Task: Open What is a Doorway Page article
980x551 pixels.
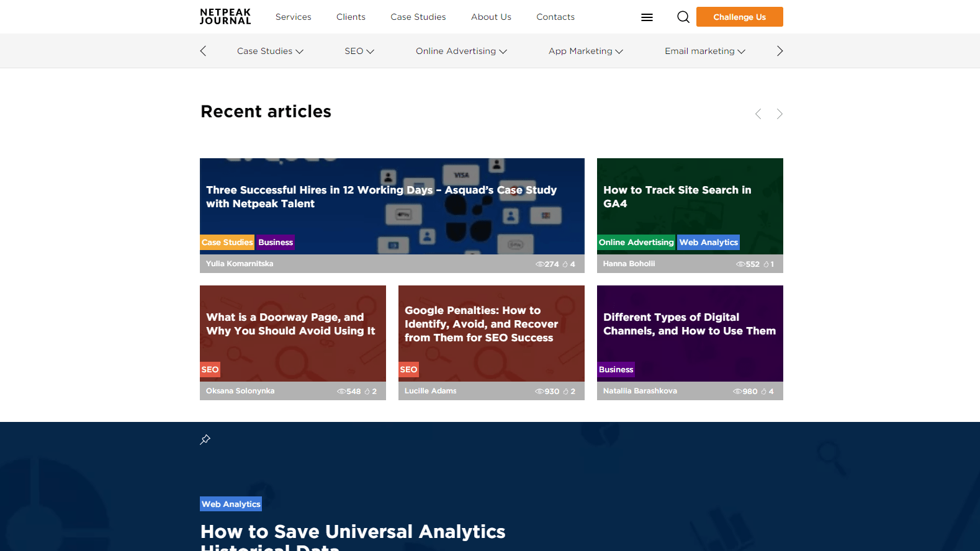Action: click(x=290, y=324)
